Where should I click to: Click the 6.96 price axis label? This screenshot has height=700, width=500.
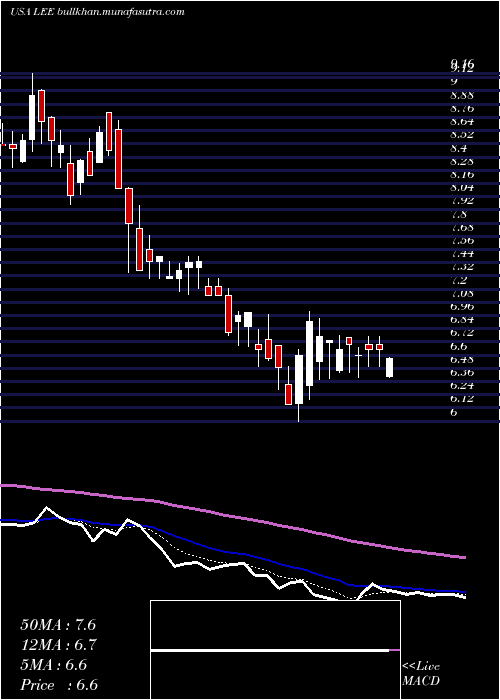click(x=462, y=306)
